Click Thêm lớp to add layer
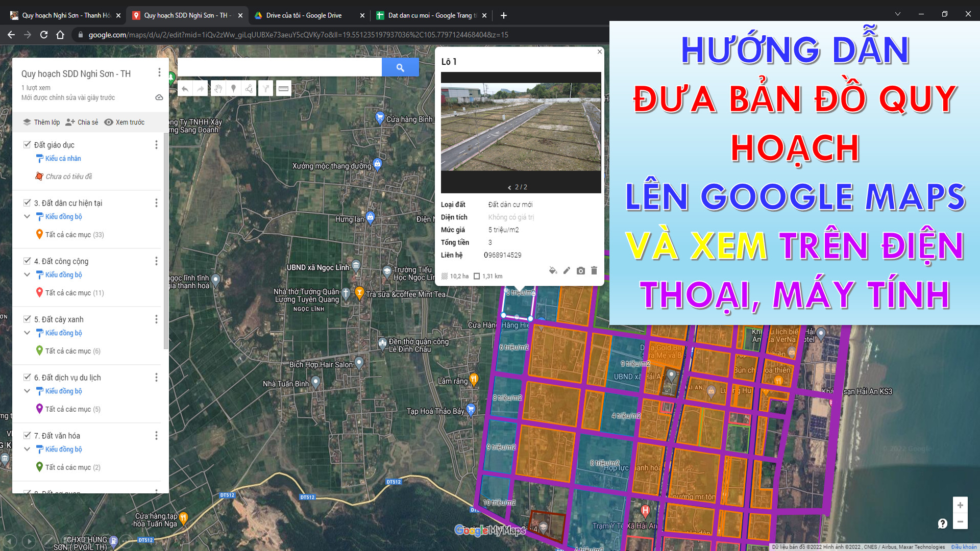Viewport: 980px width, 551px height. pyautogui.click(x=41, y=122)
